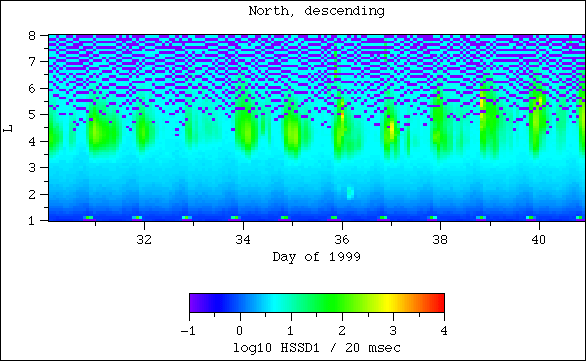This screenshot has width=586, height=361.
Task: Click the colorbar tick label "3"
Action: pos(393,331)
